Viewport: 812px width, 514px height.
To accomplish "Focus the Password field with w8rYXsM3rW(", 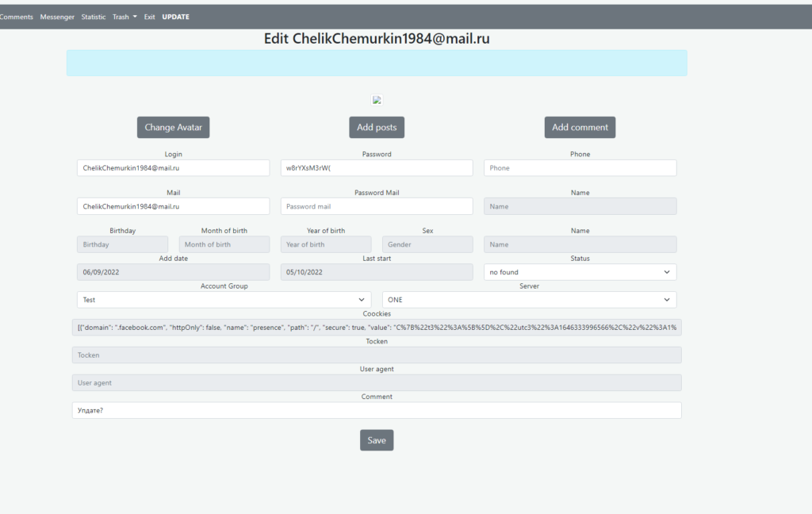I will coord(377,168).
